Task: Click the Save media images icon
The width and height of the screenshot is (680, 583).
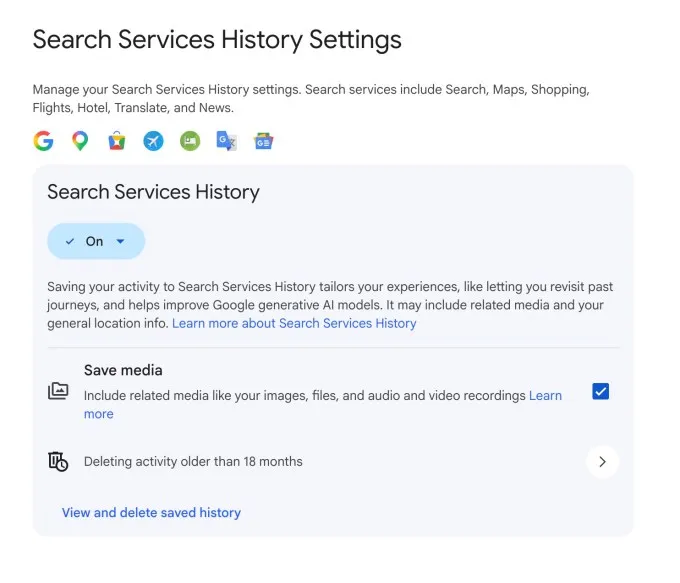Action: (x=58, y=391)
